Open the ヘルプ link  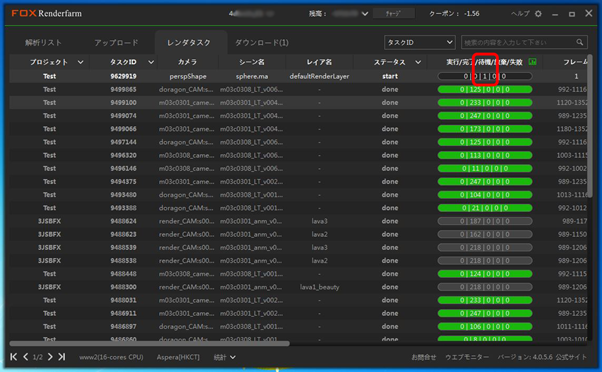[520, 14]
